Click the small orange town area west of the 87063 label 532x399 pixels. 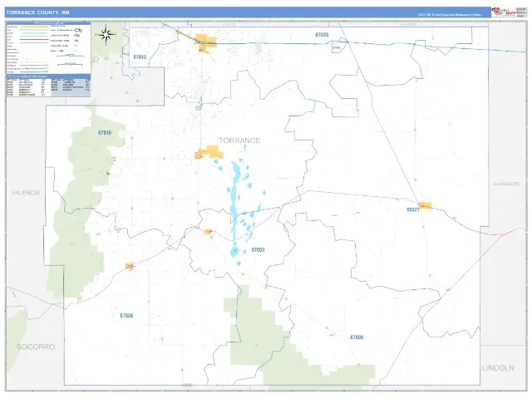coord(208,232)
